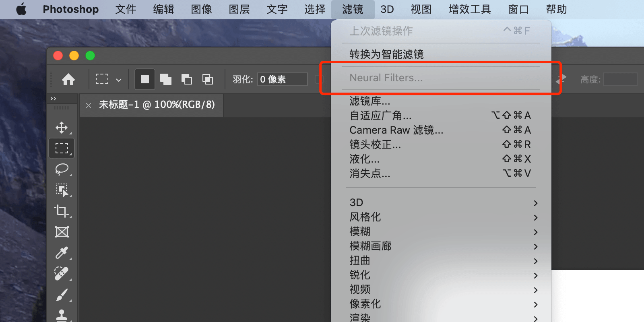The image size is (644, 322).
Task: Open the Apple menu
Action: 21,9
